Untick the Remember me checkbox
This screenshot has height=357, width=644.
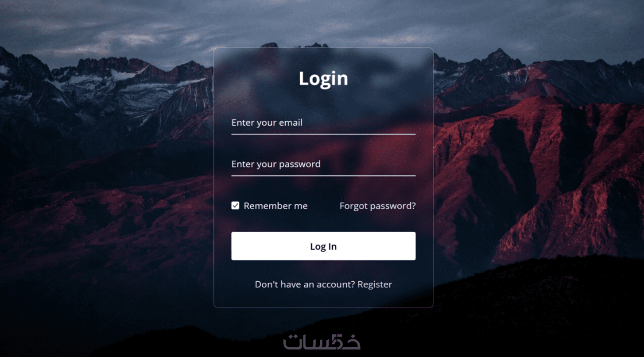point(236,205)
